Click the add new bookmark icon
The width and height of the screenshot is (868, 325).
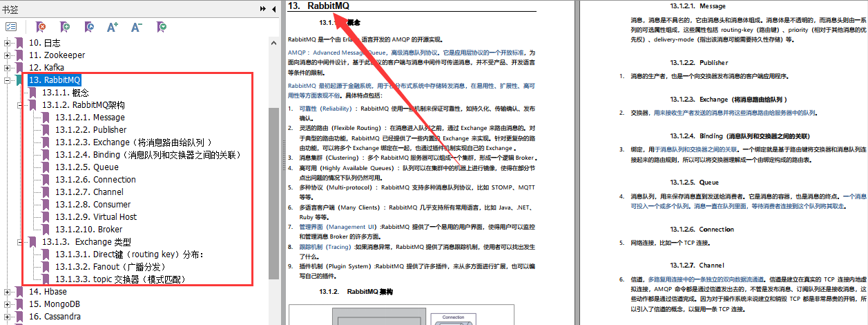point(64,26)
